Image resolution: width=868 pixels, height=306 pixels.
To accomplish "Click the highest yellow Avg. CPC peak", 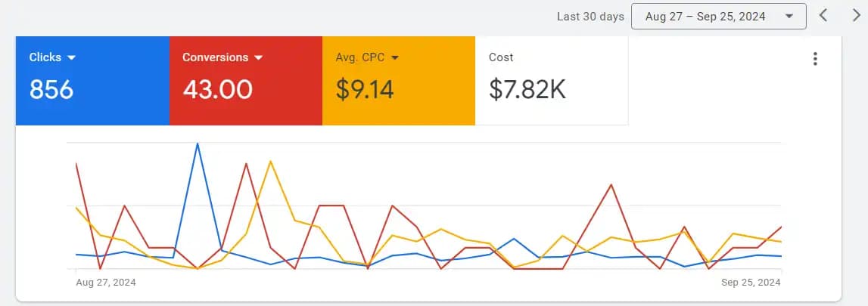I will click(270, 161).
